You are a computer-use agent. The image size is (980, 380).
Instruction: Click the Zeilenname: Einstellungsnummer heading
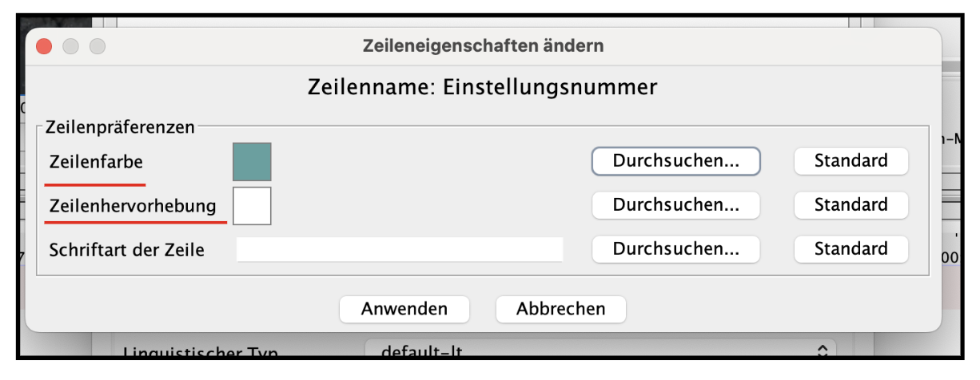(483, 87)
